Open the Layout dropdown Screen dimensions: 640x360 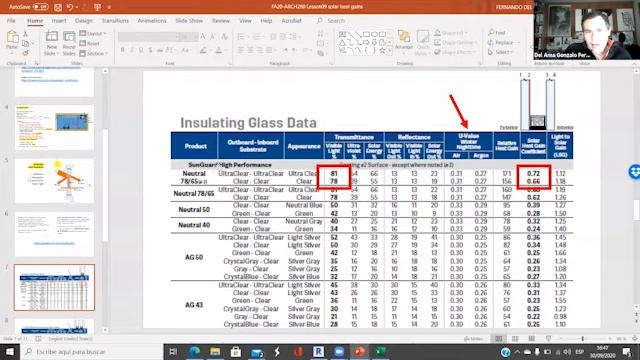tap(93, 33)
